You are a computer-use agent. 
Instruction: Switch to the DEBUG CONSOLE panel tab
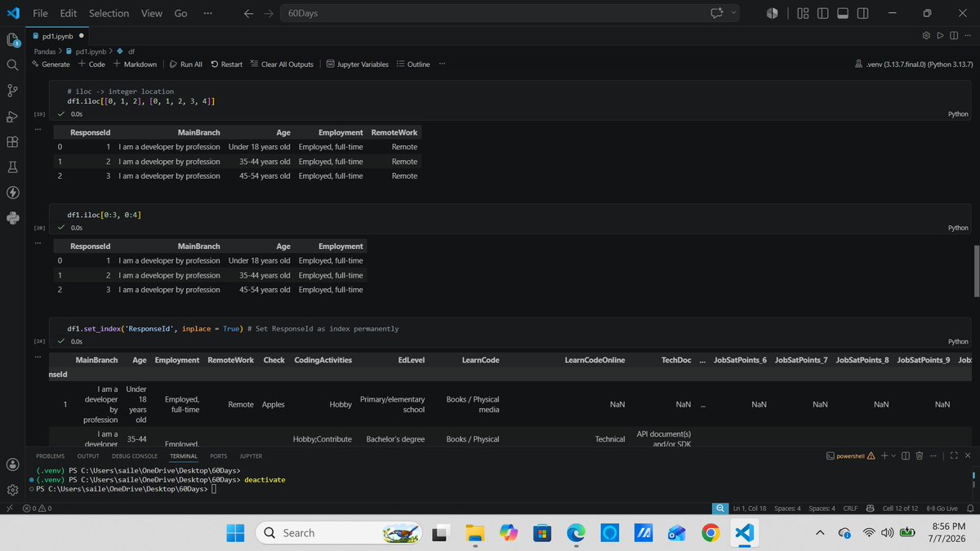coord(135,455)
